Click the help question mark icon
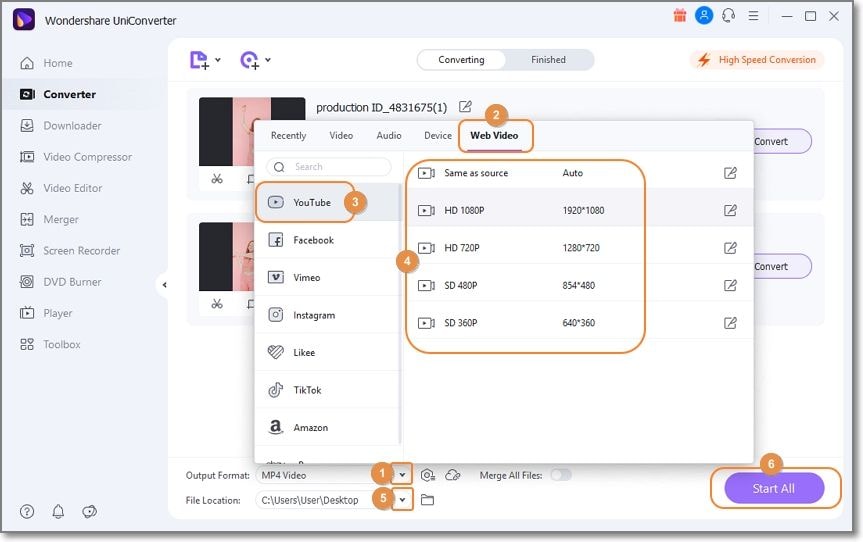The height and width of the screenshot is (542, 863). click(x=27, y=512)
